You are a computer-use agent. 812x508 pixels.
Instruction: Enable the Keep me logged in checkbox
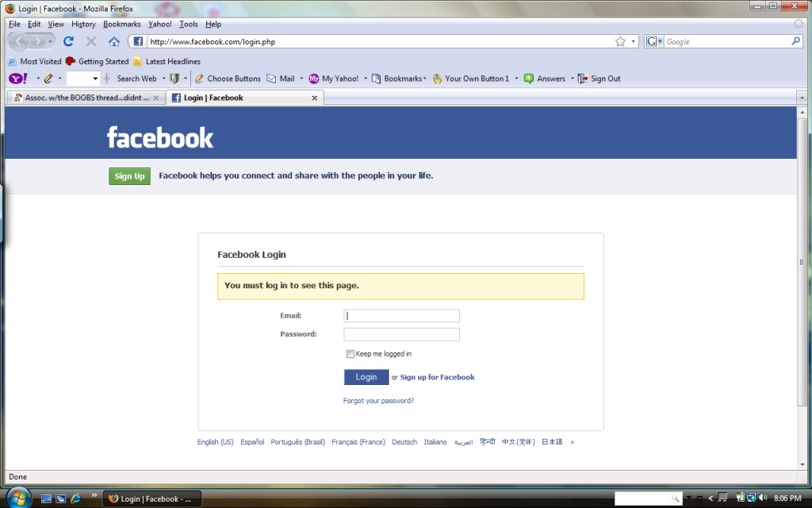[350, 354]
